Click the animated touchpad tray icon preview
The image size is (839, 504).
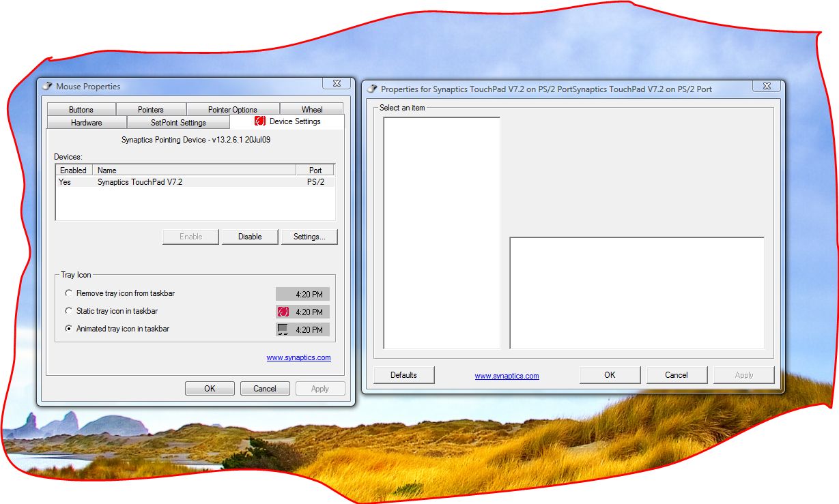(283, 329)
